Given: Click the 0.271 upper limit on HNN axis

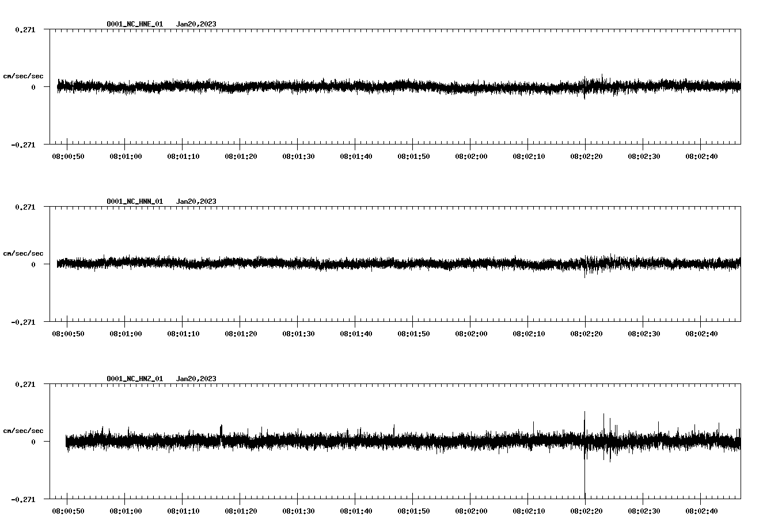Looking at the screenshot, I should pyautogui.click(x=25, y=207).
